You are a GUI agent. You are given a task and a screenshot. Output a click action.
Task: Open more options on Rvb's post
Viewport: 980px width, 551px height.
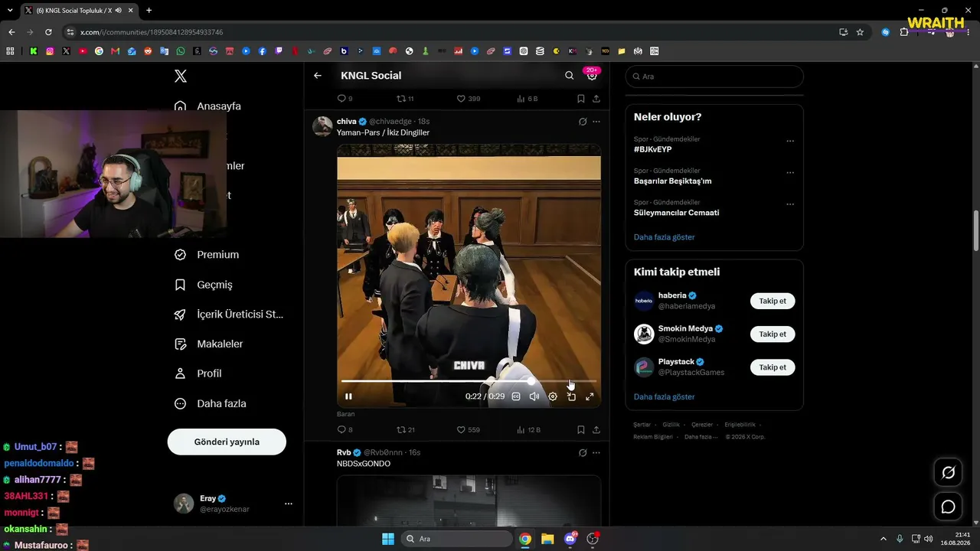click(596, 453)
